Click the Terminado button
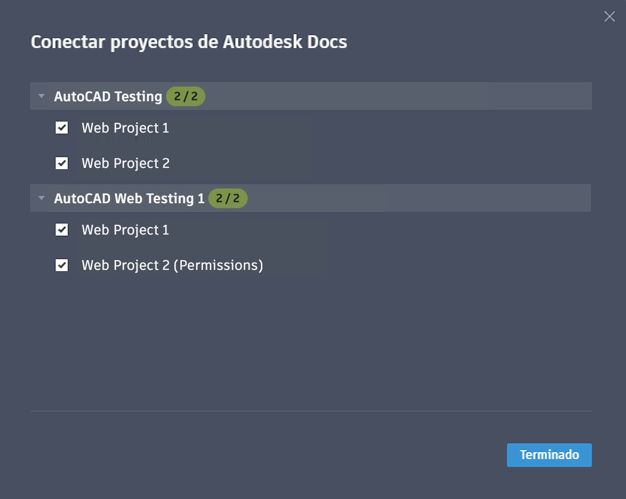 pyautogui.click(x=549, y=455)
